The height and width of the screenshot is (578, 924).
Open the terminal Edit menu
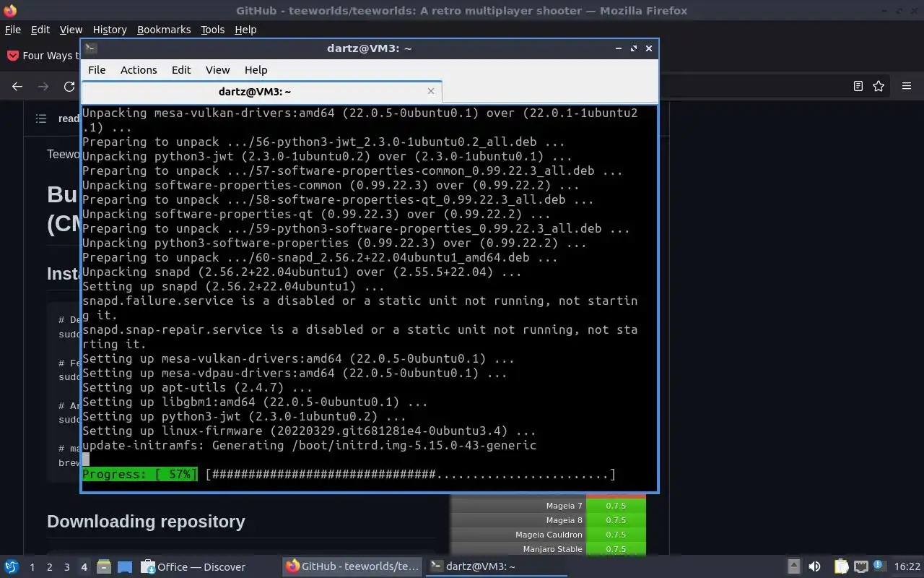click(181, 70)
